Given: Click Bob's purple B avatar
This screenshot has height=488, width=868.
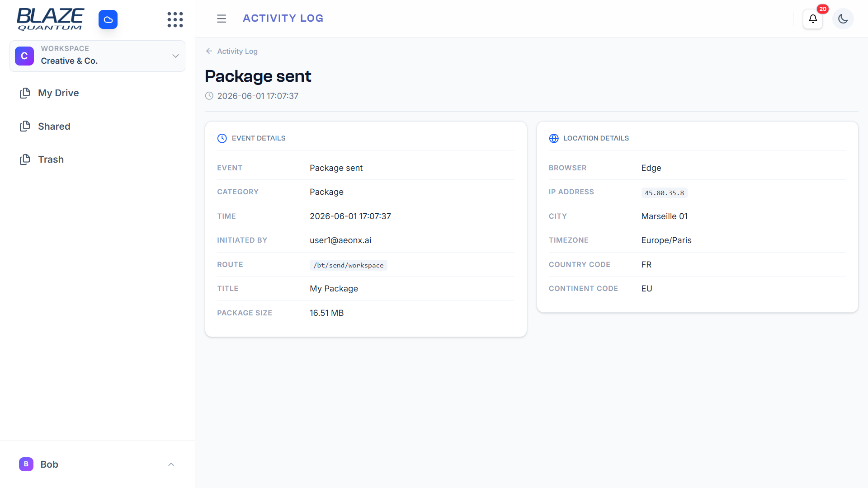Looking at the screenshot, I should [x=26, y=464].
